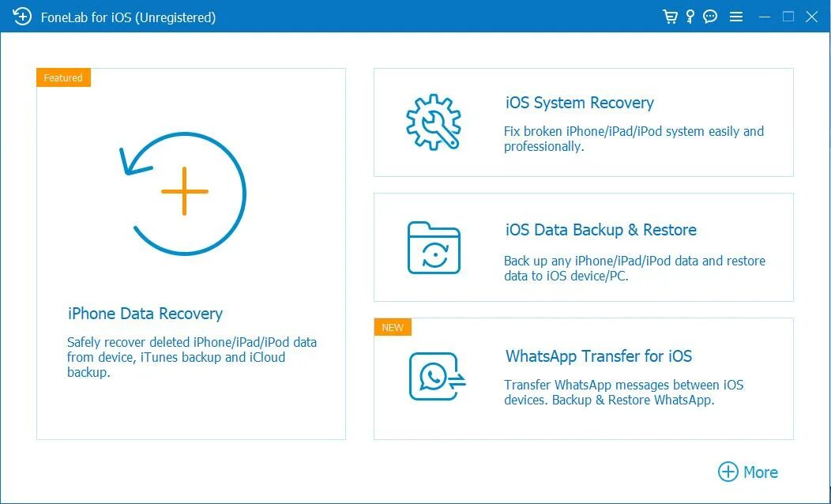Click the More text label

coord(761,472)
